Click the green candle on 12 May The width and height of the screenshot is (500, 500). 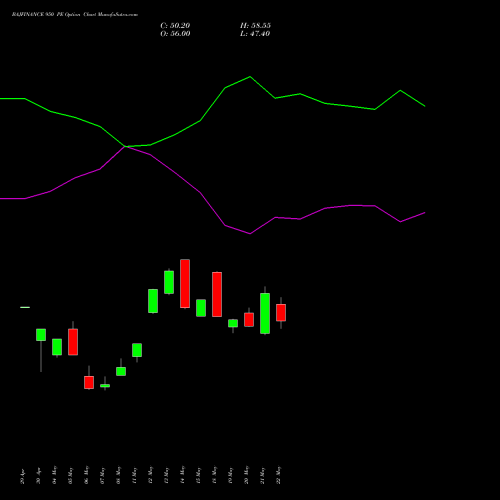[153, 301]
